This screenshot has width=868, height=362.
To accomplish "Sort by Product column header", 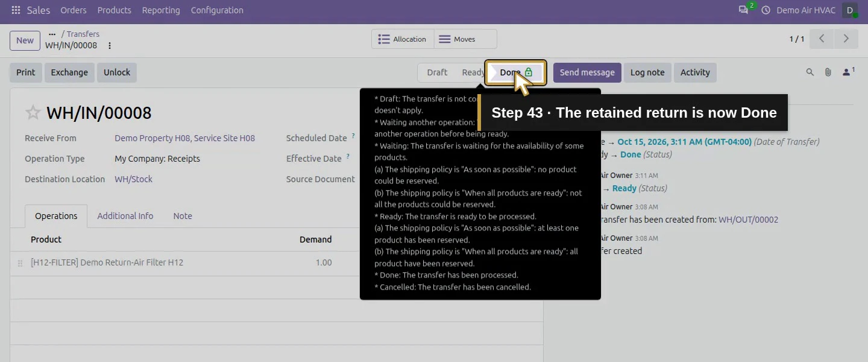I will [x=46, y=240].
